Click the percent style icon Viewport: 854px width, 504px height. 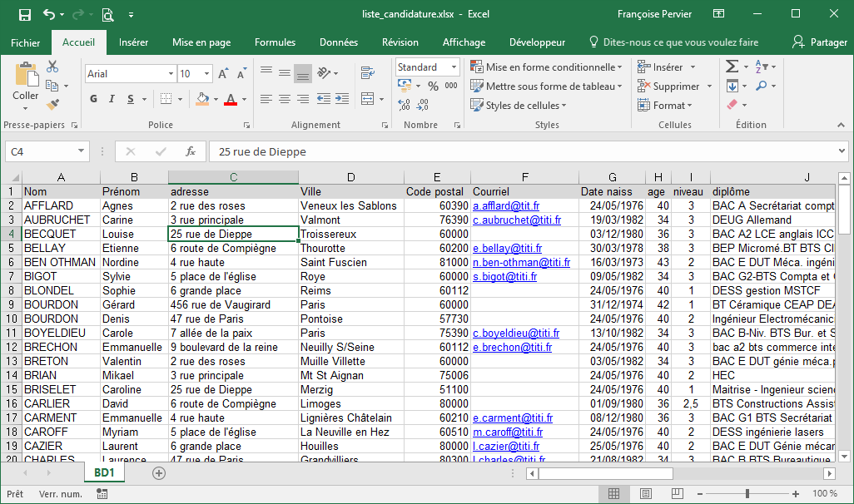click(433, 86)
